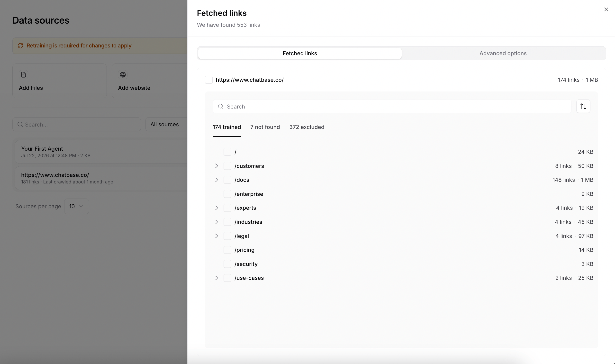Click the retraining refresh icon

pos(20,46)
